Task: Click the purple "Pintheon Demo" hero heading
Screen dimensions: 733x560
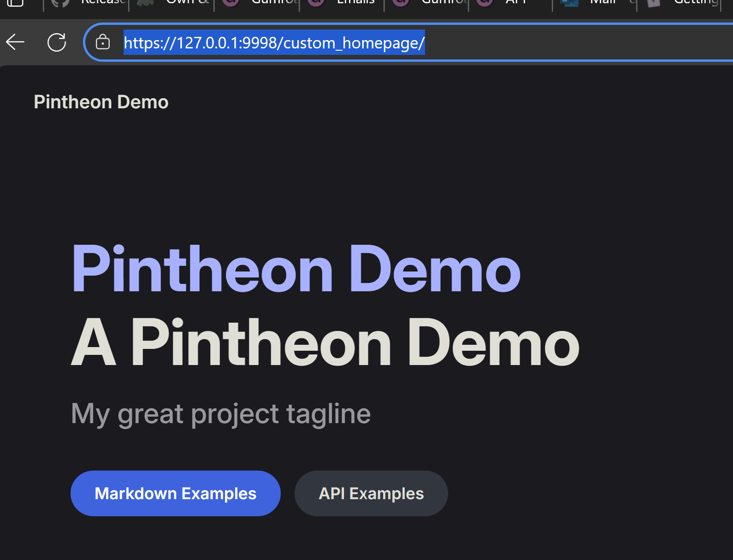Action: 296,269
